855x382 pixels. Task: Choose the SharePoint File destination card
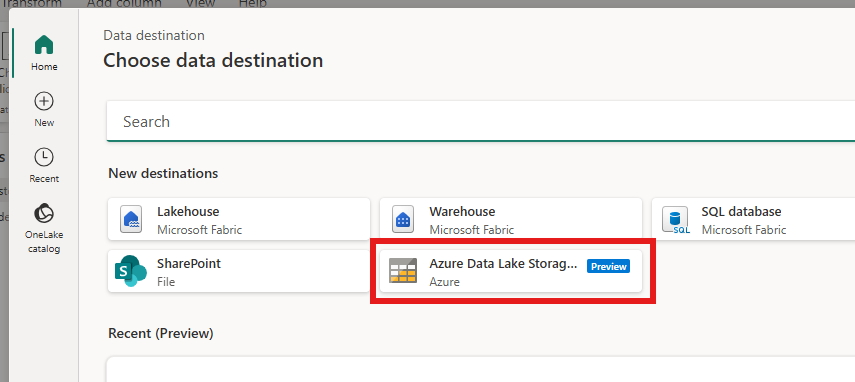click(x=239, y=271)
